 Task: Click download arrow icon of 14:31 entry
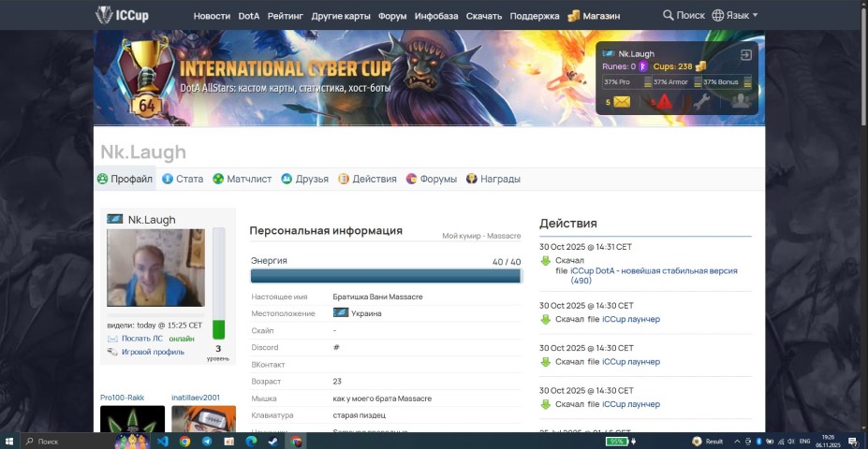coord(545,260)
